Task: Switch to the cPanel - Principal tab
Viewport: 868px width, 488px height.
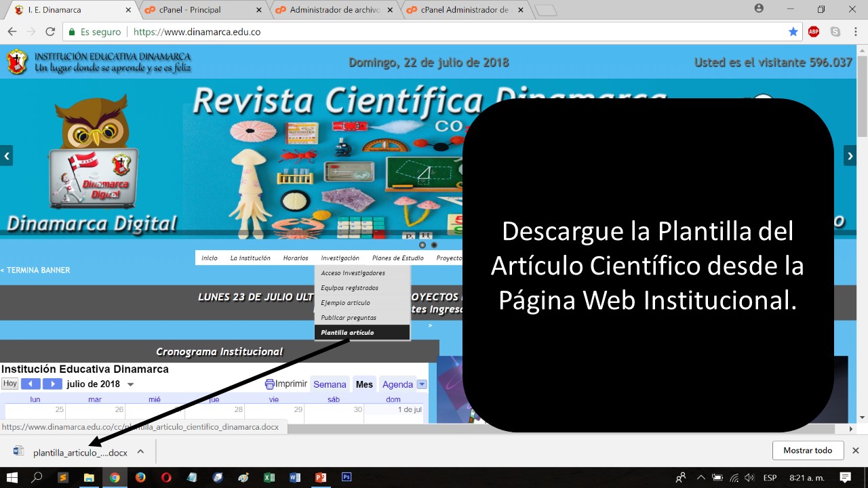Action: (x=203, y=10)
